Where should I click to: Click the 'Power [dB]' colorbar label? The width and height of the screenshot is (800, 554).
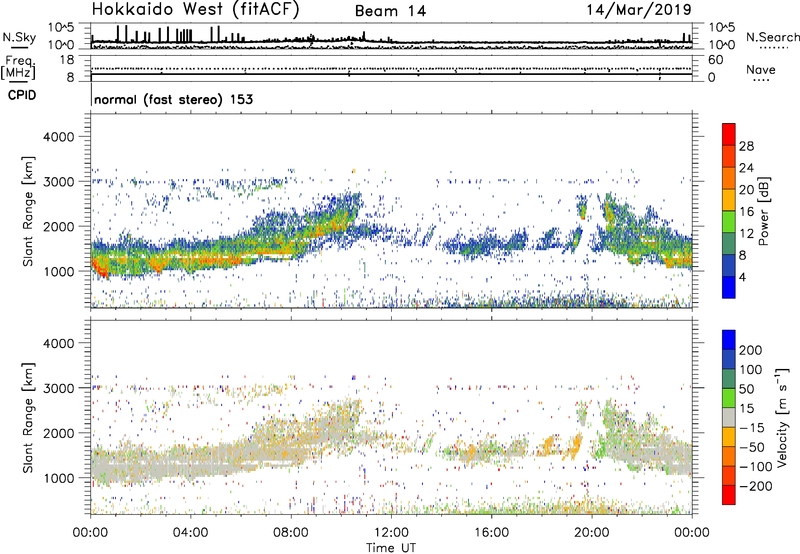click(764, 211)
